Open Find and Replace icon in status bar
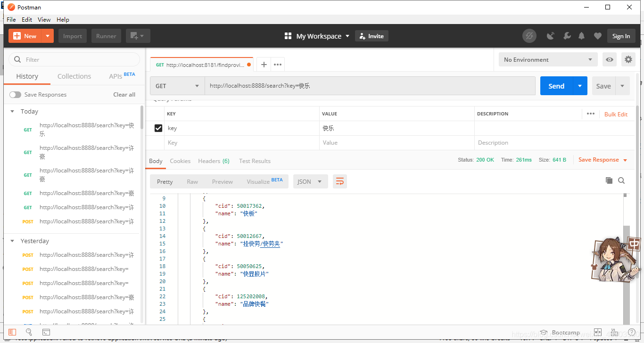644x343 pixels. click(x=29, y=332)
